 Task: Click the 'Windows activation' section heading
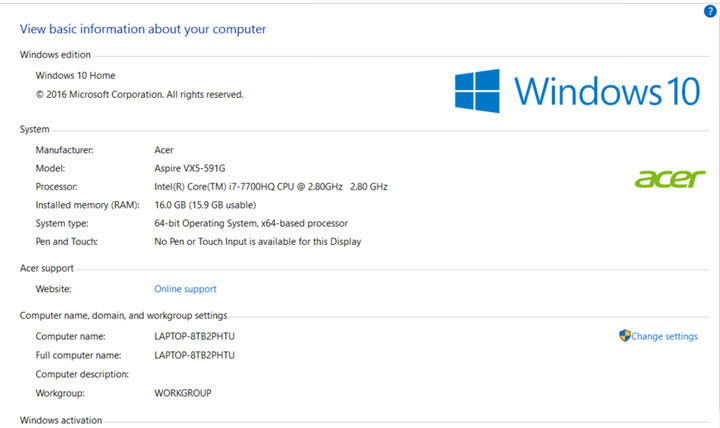[x=61, y=420]
